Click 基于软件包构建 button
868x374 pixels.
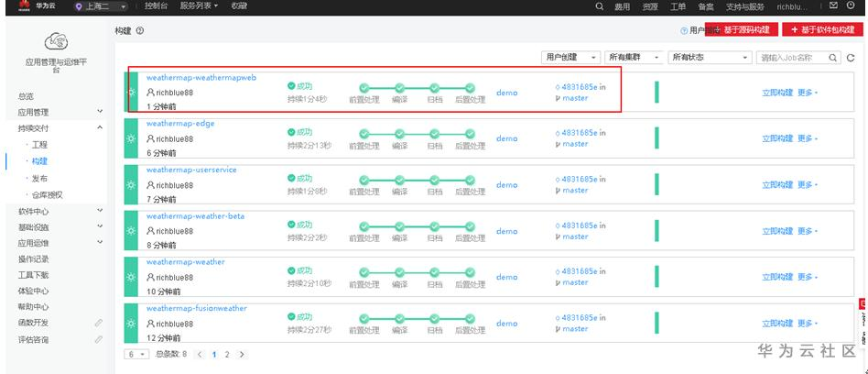822,29
